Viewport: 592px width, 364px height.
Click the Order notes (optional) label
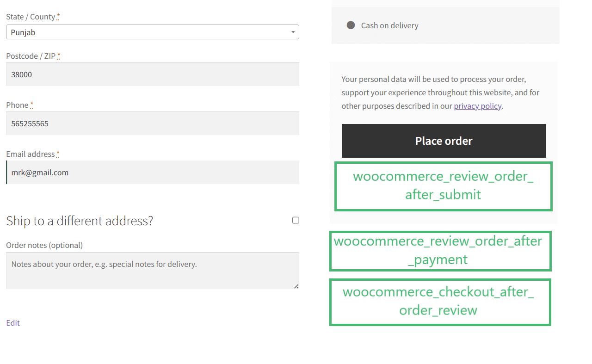tap(44, 245)
